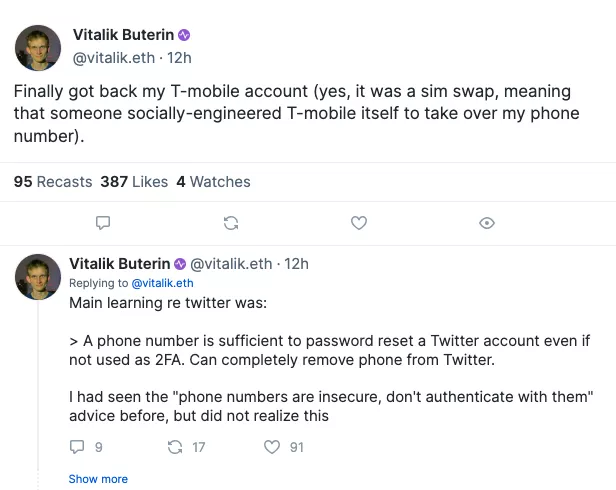Click Vitalik Buterin name on main post
The height and width of the screenshot is (490, 616).
131,35
